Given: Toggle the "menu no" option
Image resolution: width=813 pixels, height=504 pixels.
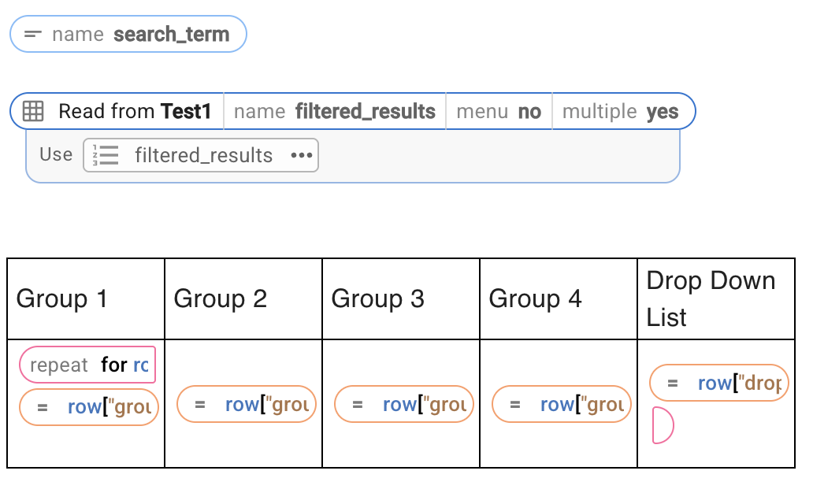Looking at the screenshot, I should [x=499, y=112].
